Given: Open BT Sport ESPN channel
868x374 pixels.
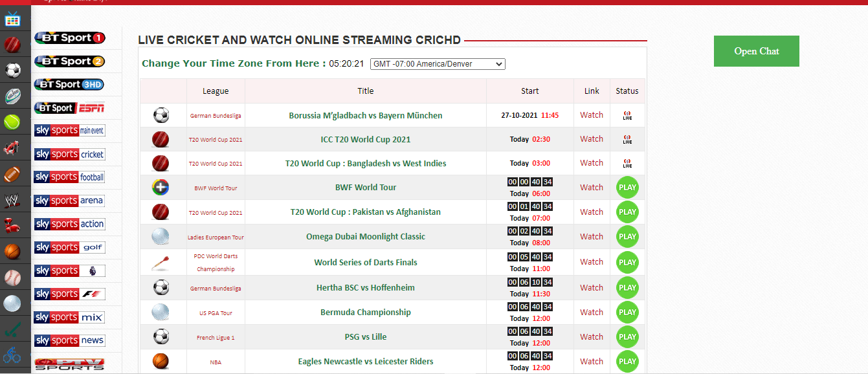Looking at the screenshot, I should tap(69, 108).
